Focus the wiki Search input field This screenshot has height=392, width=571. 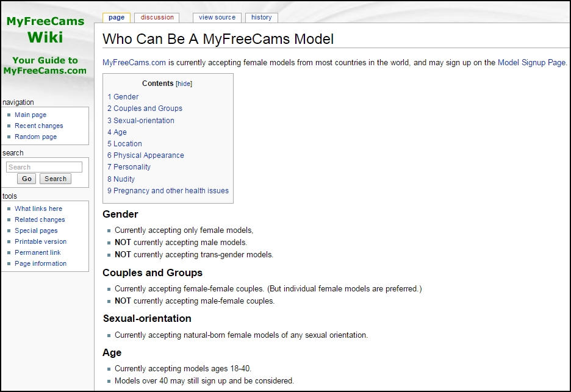pyautogui.click(x=44, y=167)
